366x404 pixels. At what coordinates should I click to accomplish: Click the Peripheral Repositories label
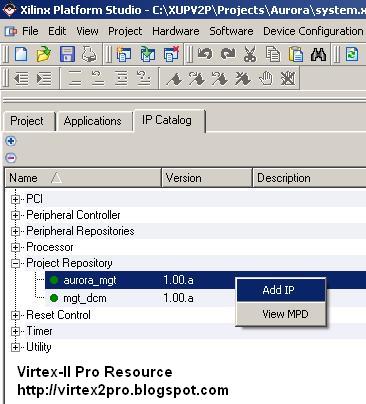point(80,231)
